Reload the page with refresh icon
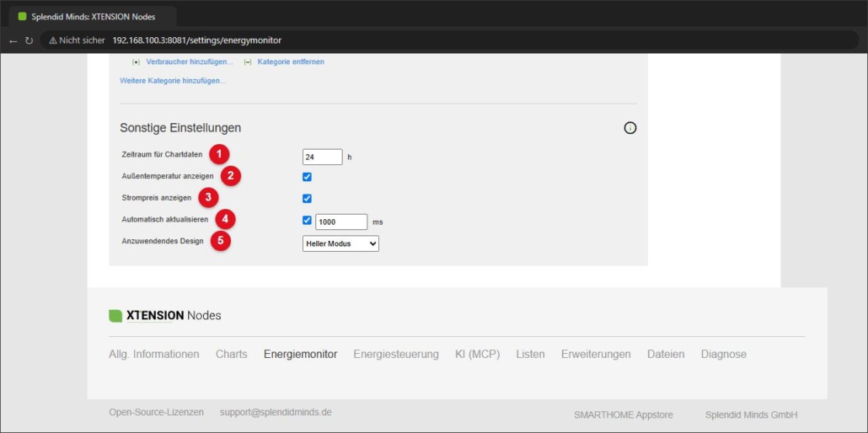This screenshot has height=433, width=868. 29,41
